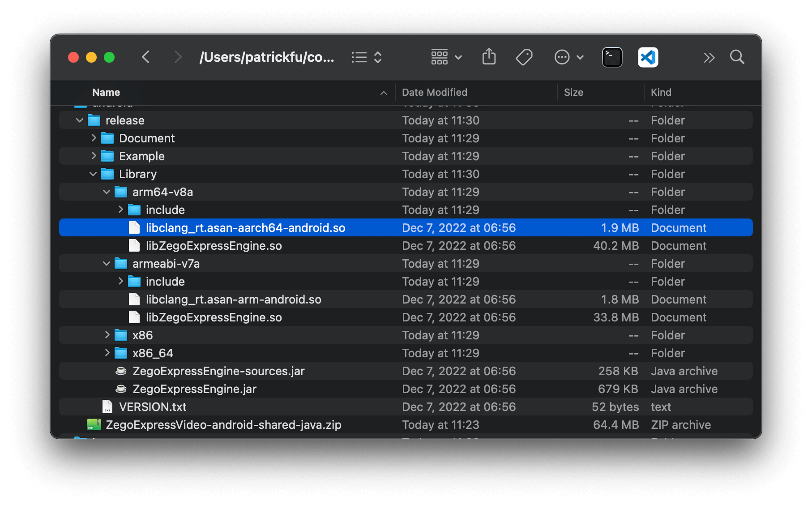Expand the x86_64 folder
The width and height of the screenshot is (812, 505).
[107, 353]
